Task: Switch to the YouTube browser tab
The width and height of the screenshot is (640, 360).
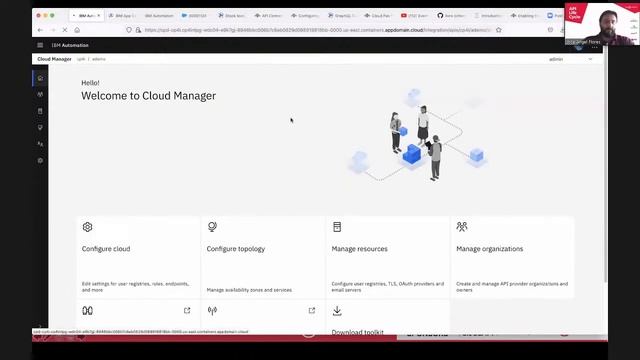Action: 414,16
